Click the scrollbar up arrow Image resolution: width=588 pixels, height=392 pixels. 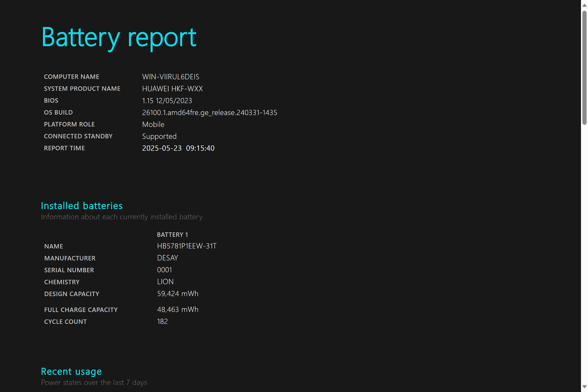pos(584,5)
